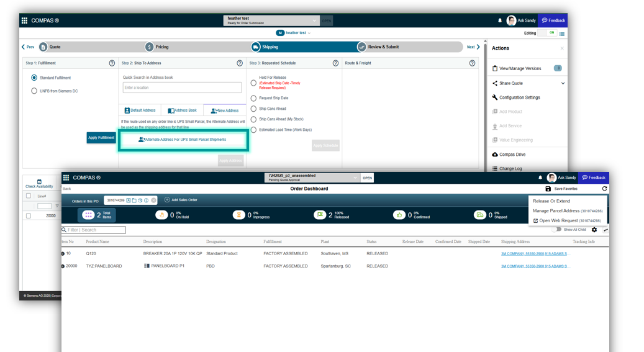Select Ship Cans Ahead radio button

253,109
